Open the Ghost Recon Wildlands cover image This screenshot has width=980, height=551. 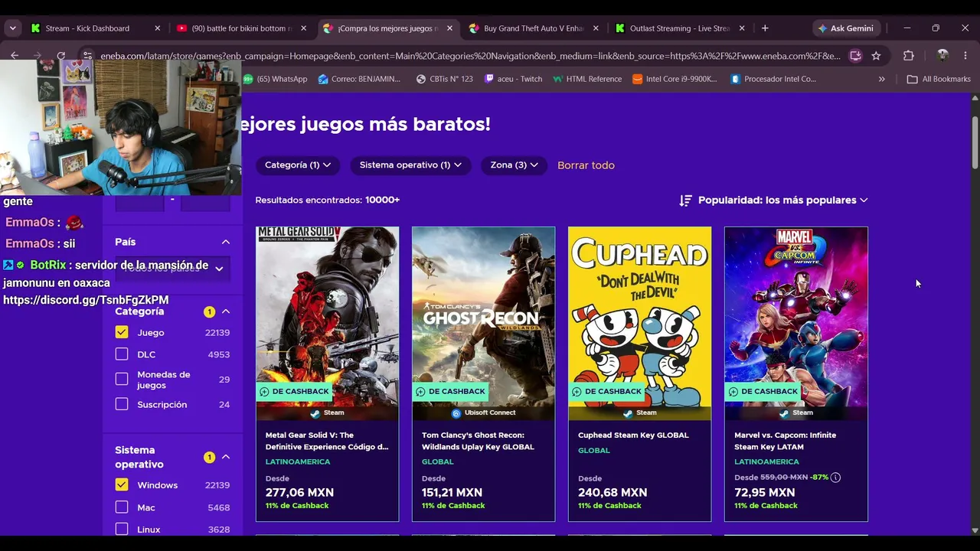[483, 323]
